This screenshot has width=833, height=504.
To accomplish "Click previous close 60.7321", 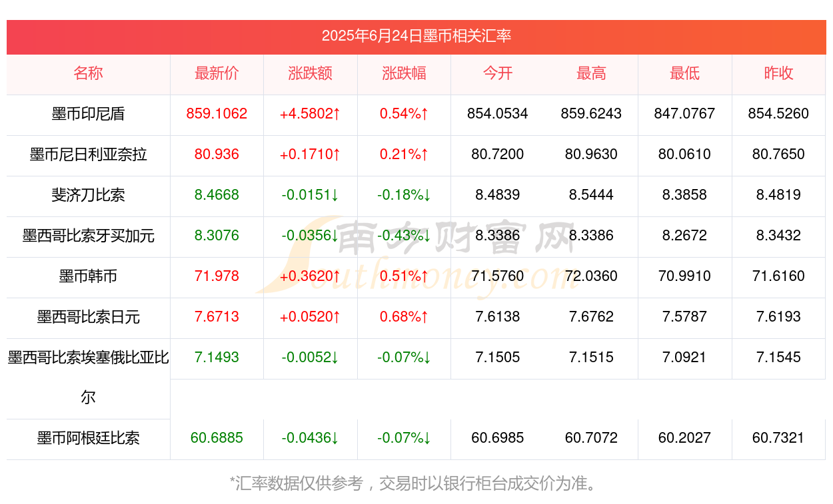I will click(778, 438).
